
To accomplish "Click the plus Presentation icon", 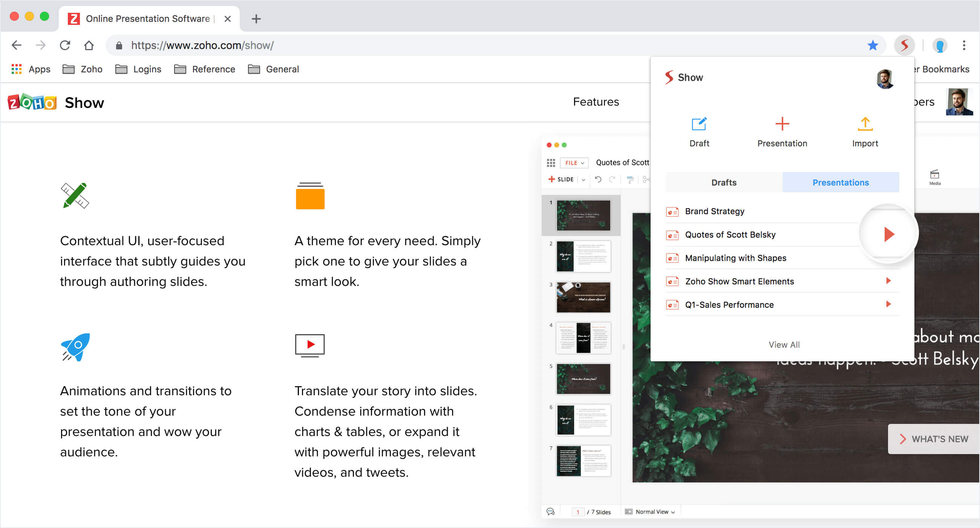I will 782,124.
